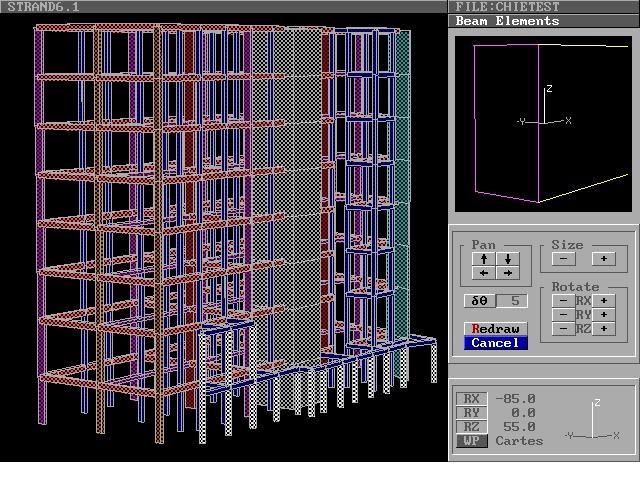Image resolution: width=640 pixels, height=480 pixels.
Task: Pan the view up with the up arrow
Action: (484, 259)
